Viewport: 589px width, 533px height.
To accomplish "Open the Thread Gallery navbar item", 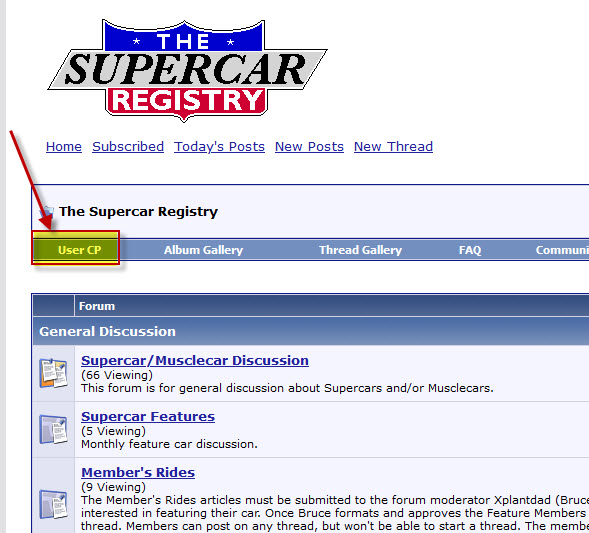I will [360, 250].
